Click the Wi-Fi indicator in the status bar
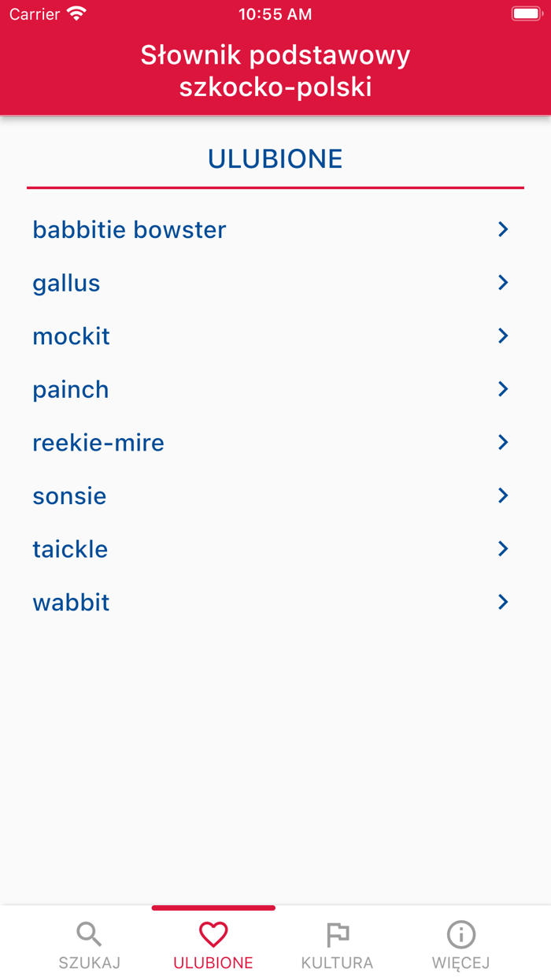The image size is (551, 980). point(76,13)
